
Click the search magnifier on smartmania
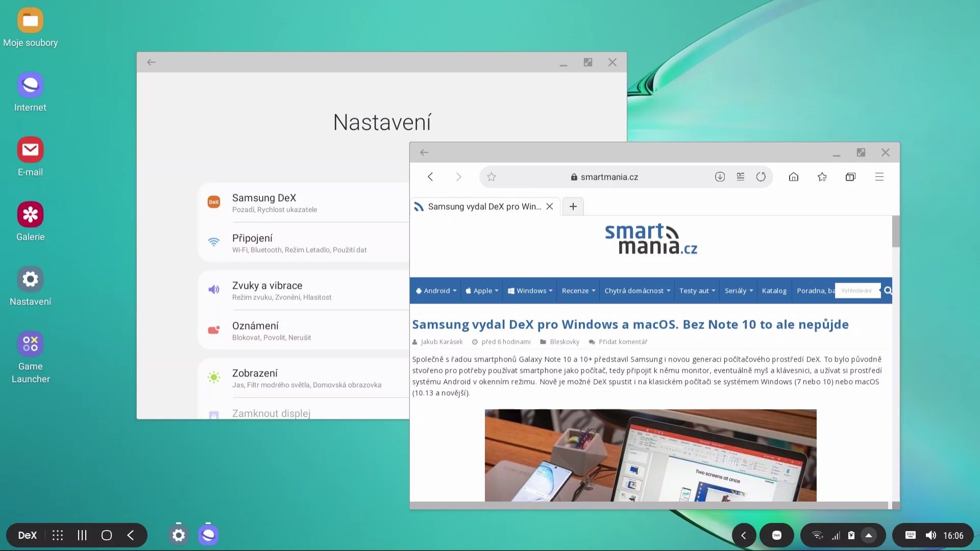pos(888,291)
